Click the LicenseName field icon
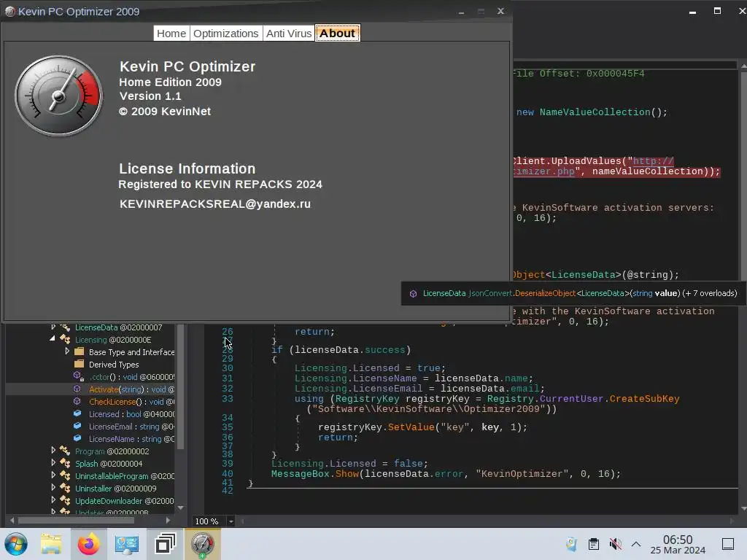Screen dimensions: 747x560 coord(77,438)
